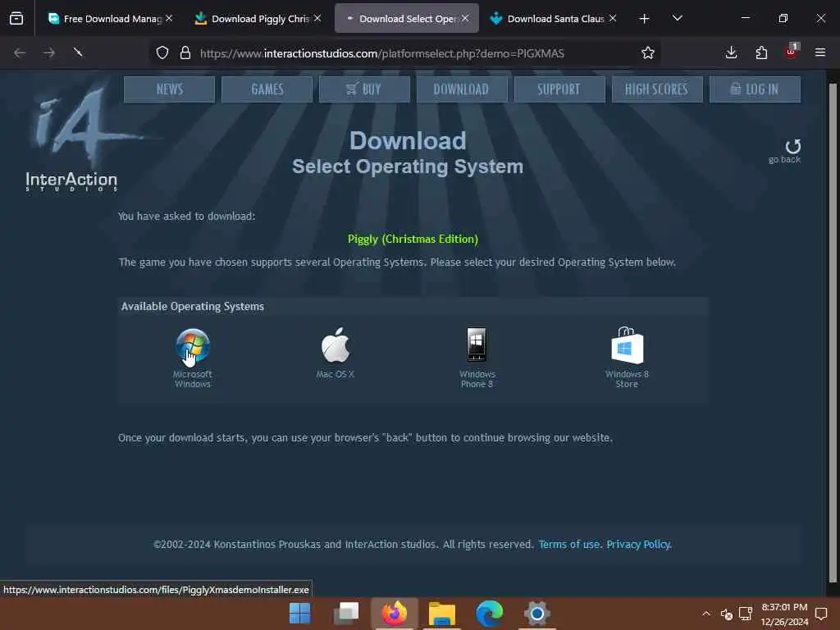Open the Privacy Policy link
Viewport: 840px width, 630px height.
[638, 545]
